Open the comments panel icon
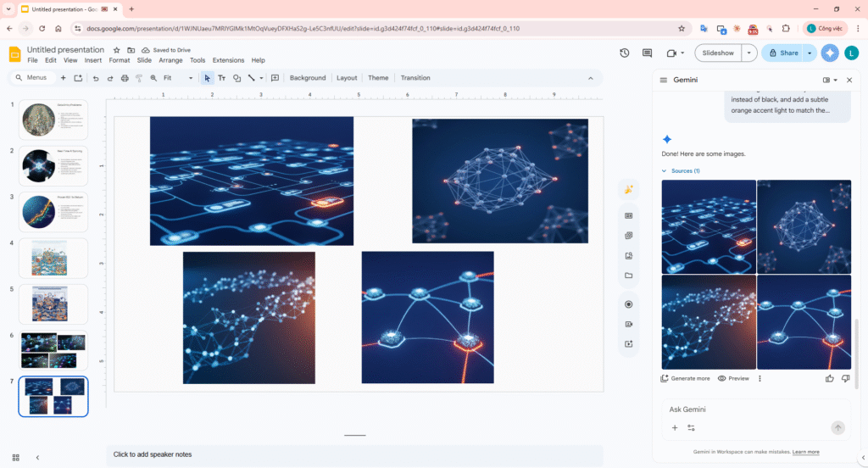This screenshot has width=868, height=468. point(648,53)
